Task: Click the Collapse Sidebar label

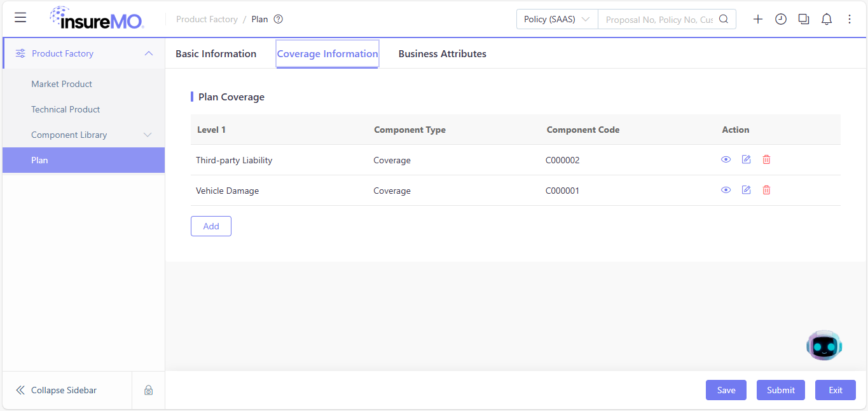Action: 64,390
